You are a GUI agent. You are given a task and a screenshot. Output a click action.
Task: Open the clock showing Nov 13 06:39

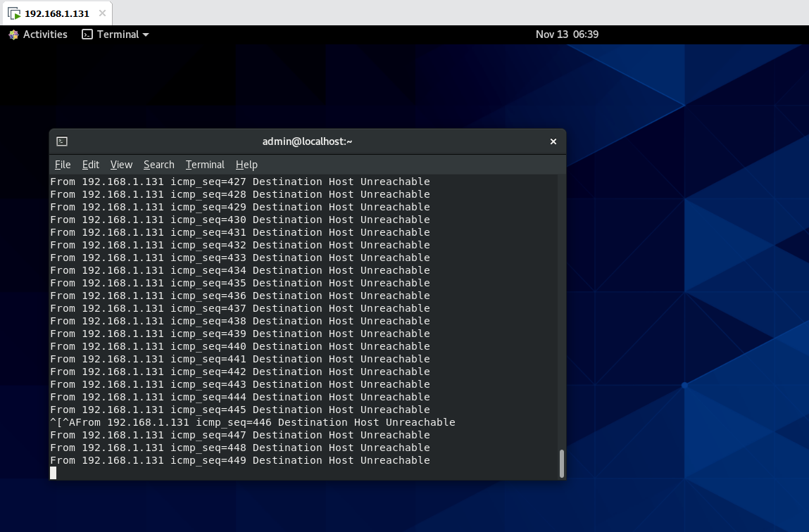[x=567, y=34]
